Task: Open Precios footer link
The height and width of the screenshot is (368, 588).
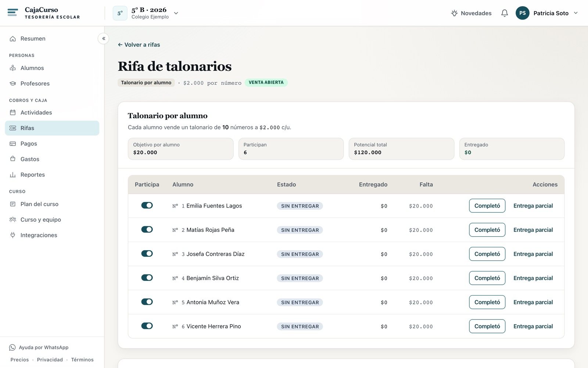Action: (x=19, y=360)
